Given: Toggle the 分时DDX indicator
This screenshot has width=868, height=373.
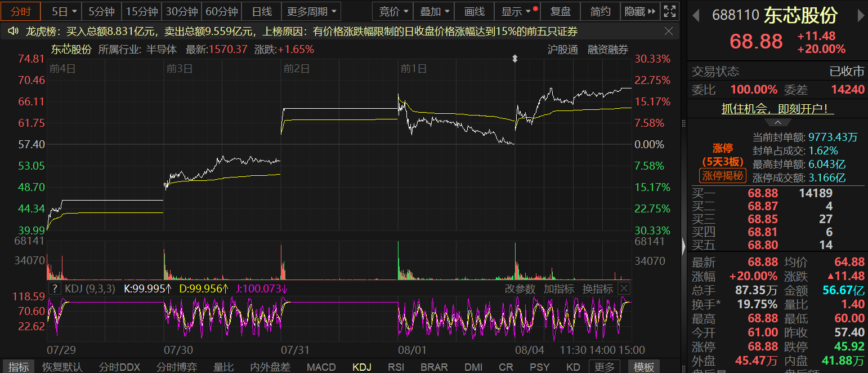Looking at the screenshot, I should 119,367.
